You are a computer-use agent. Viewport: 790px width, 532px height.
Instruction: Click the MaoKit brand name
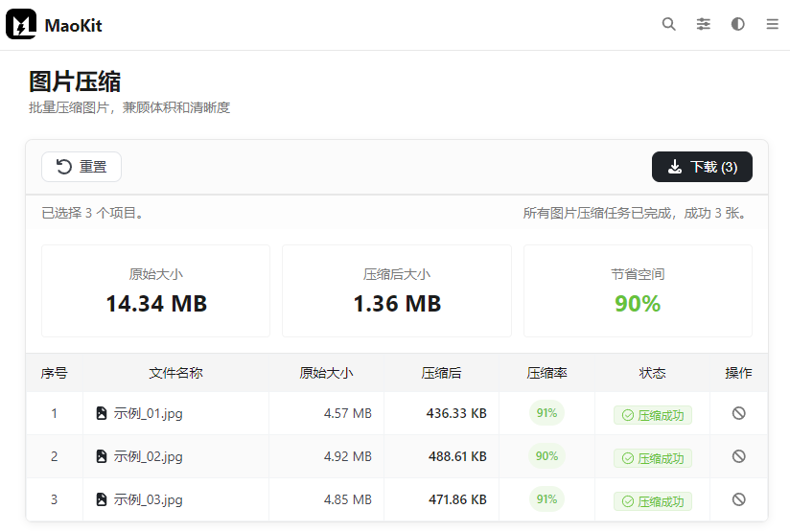coord(73,25)
